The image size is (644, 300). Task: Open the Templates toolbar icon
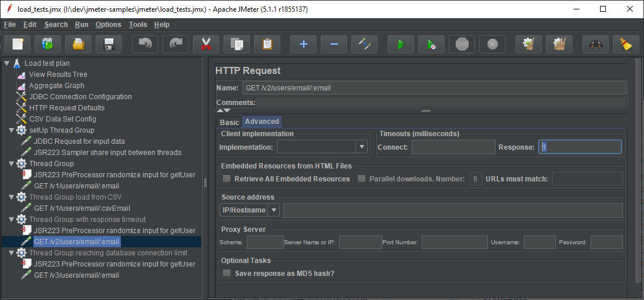pyautogui.click(x=48, y=44)
